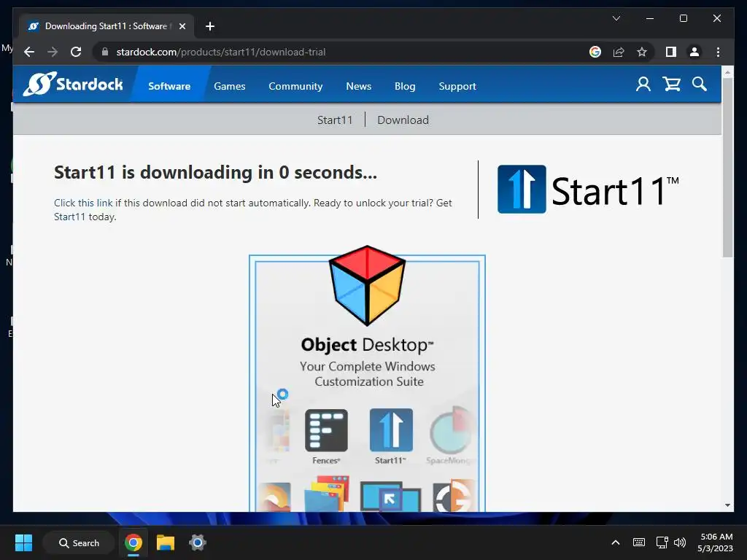747x560 pixels.
Task: Open the shopping cart icon
Action: [x=672, y=85]
